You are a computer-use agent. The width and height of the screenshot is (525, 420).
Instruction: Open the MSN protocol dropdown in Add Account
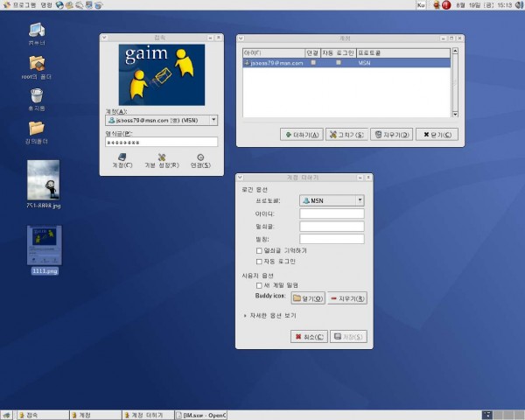click(x=332, y=200)
